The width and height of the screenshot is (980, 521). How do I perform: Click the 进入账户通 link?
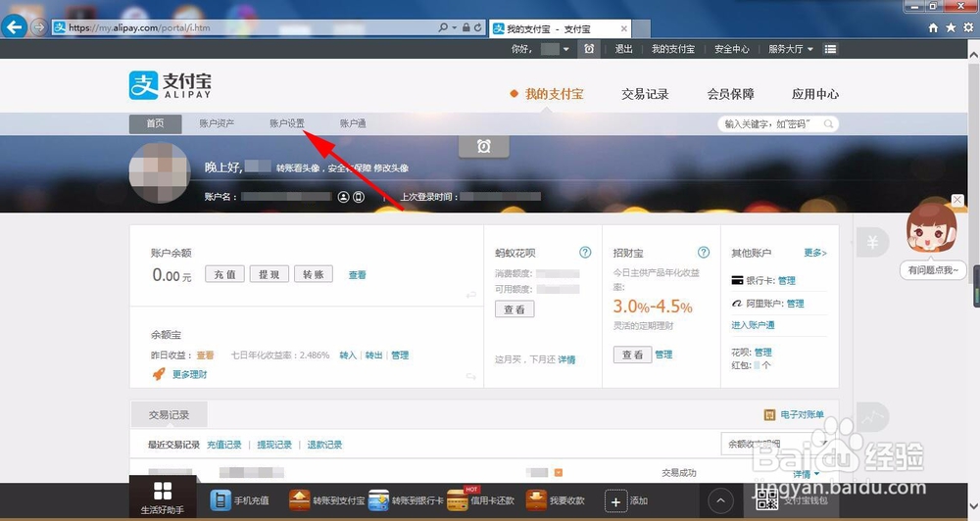[753, 325]
